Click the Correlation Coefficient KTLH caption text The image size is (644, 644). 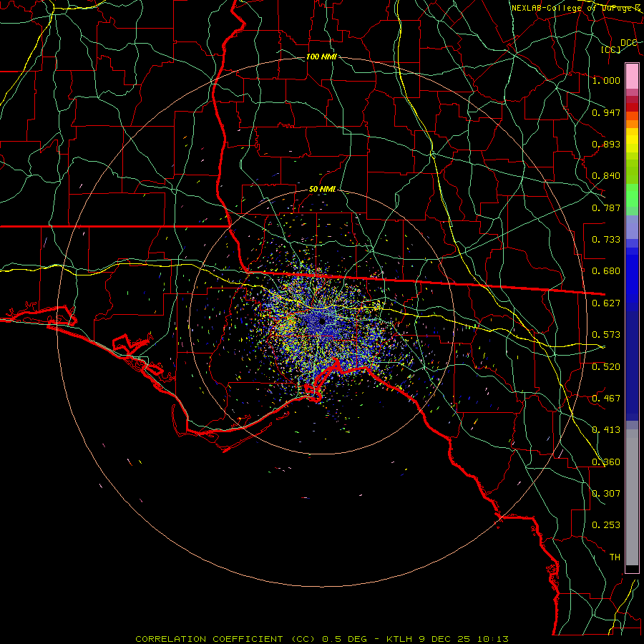pyautogui.click(x=322, y=639)
